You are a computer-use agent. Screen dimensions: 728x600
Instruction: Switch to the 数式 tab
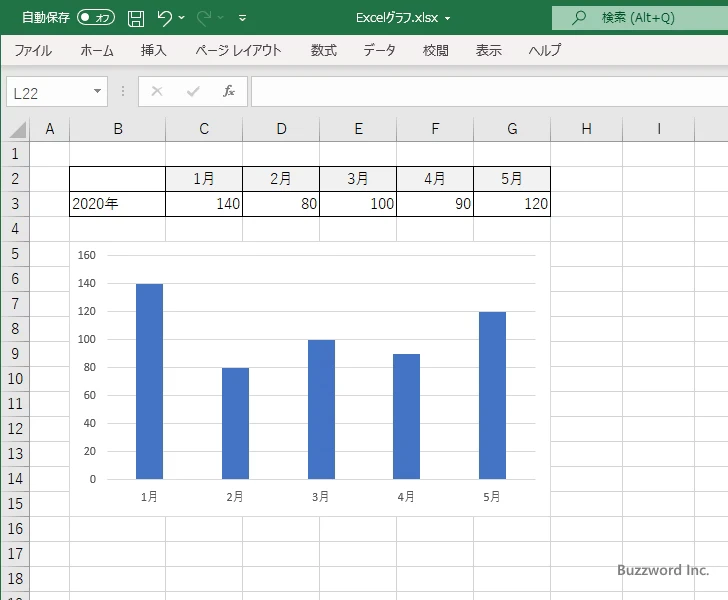(x=324, y=50)
